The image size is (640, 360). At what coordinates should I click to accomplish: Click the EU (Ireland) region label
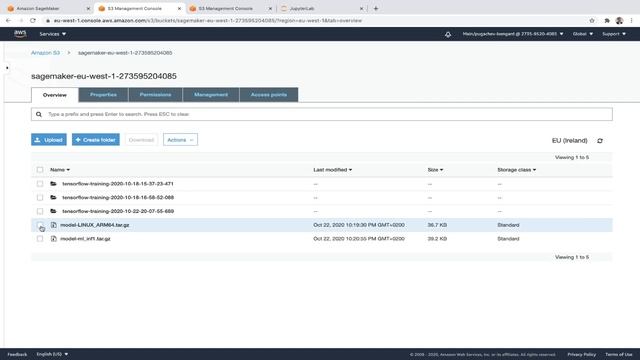tap(569, 140)
